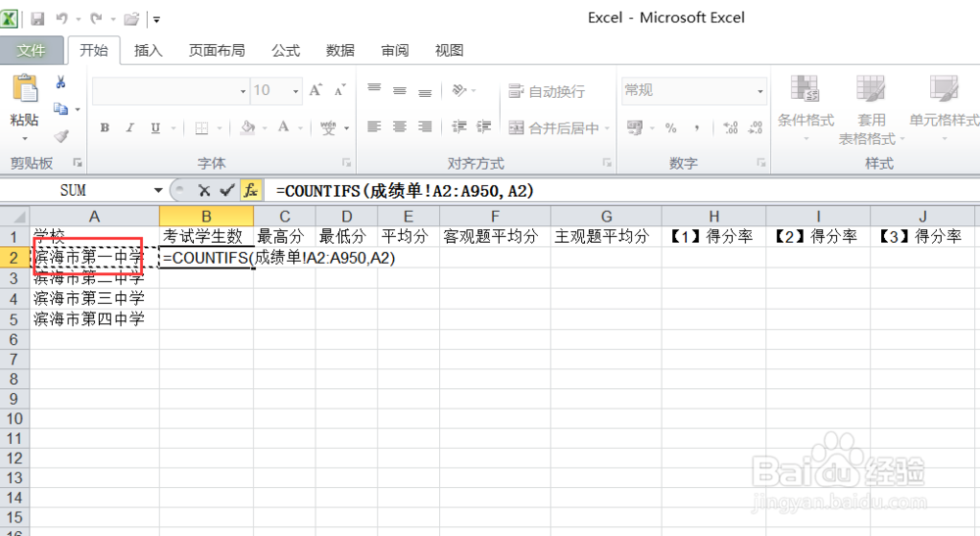This screenshot has height=536, width=980.
Task: Click the Increase Indent icon
Action: coord(484,126)
